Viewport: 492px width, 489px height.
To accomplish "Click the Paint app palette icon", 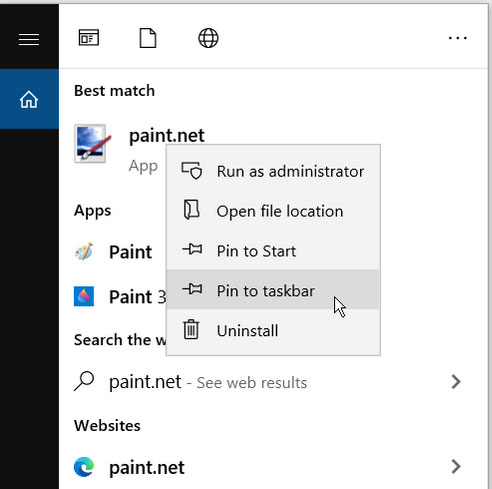I will coord(84,251).
